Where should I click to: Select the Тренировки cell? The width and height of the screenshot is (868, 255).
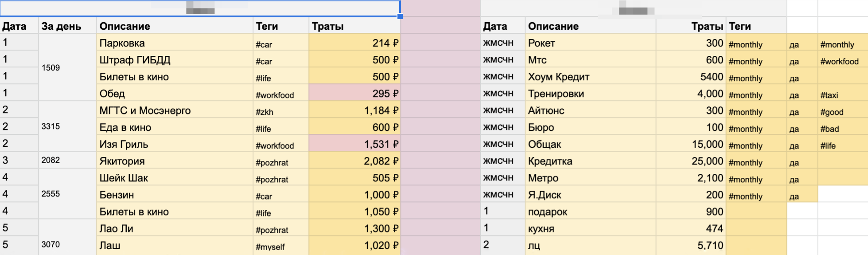click(x=591, y=93)
